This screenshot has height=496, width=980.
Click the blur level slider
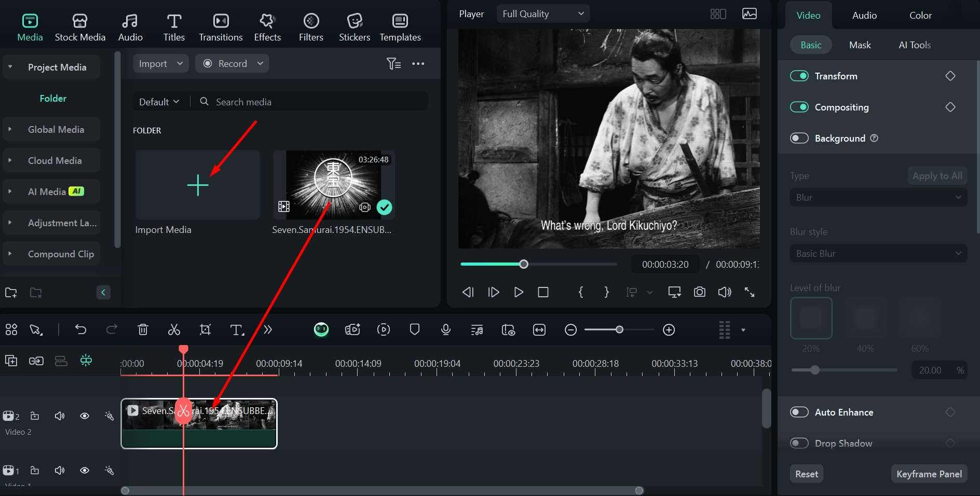(844, 370)
